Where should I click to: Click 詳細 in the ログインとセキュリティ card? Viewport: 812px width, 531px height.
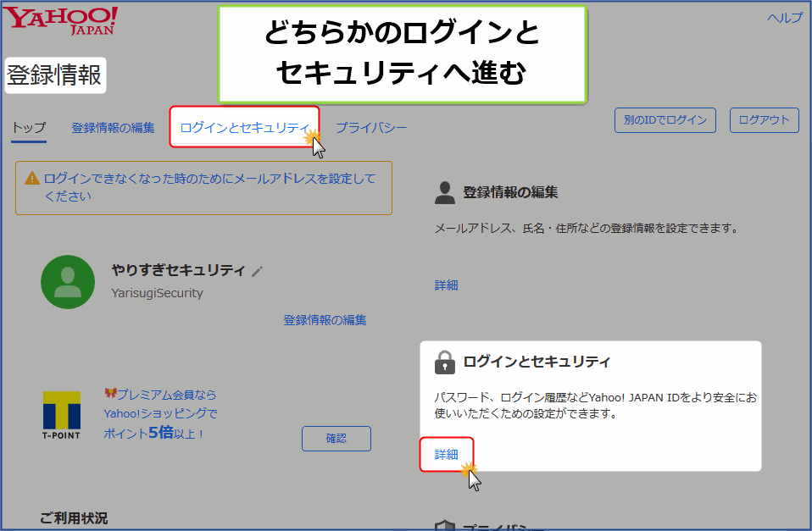coord(447,455)
